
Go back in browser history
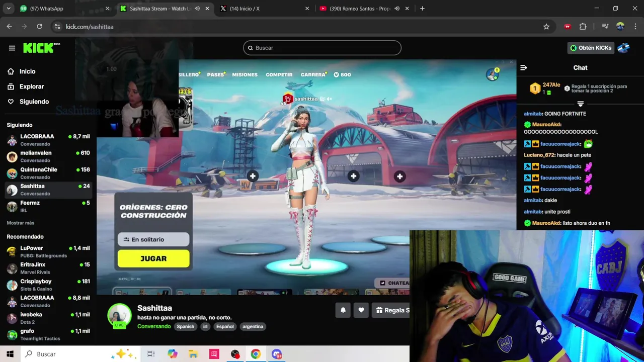pyautogui.click(x=10, y=27)
